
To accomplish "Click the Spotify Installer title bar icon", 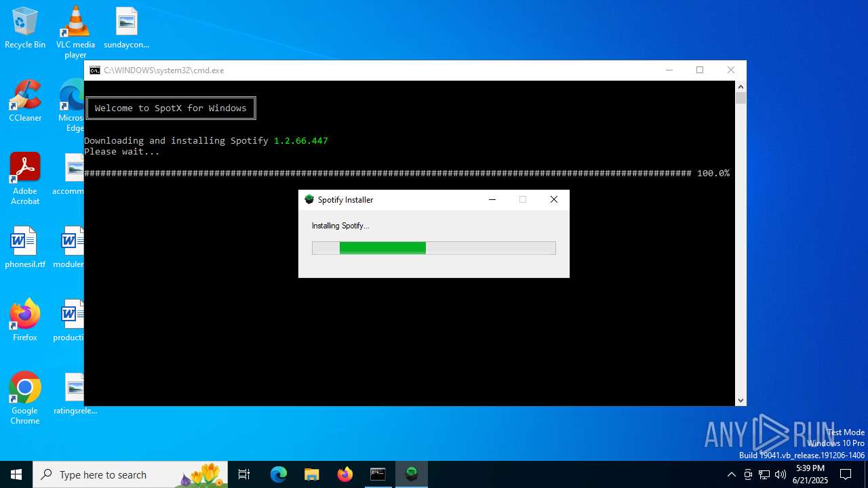I will pyautogui.click(x=309, y=199).
